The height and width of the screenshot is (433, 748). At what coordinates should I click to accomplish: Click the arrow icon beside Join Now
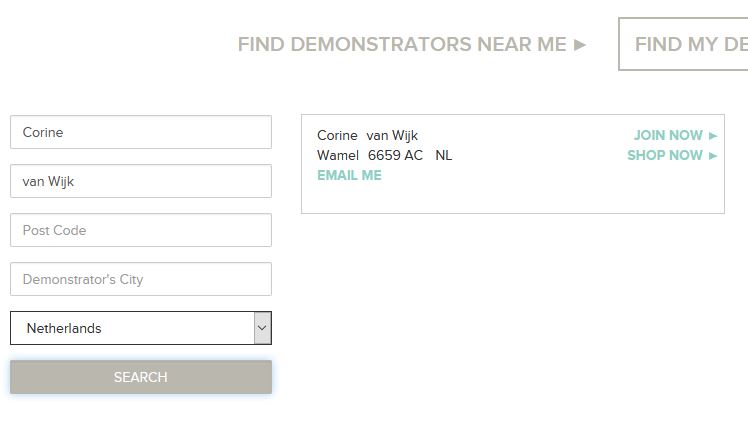[713, 136]
